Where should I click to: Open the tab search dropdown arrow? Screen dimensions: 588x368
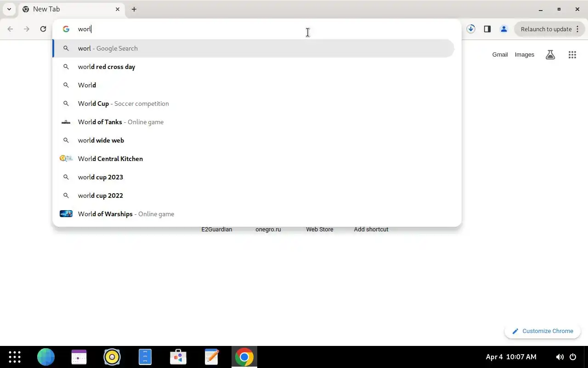point(9,9)
